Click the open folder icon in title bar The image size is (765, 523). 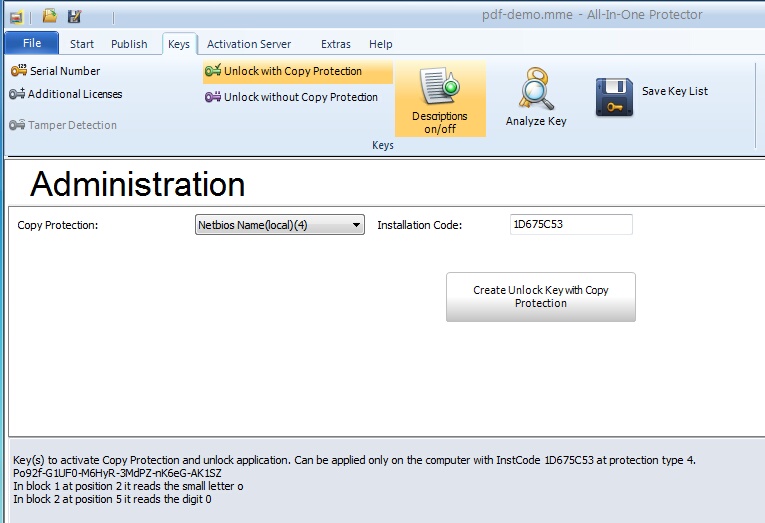(49, 16)
